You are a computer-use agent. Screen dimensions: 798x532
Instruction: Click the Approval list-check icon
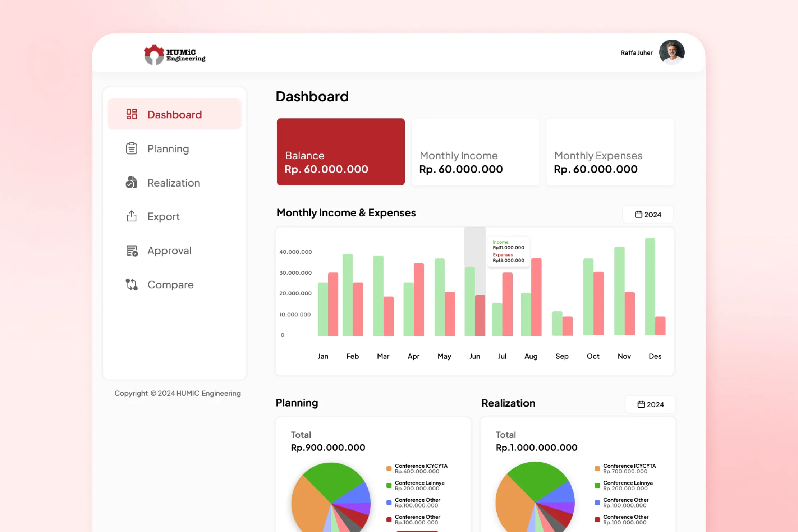[x=132, y=251]
